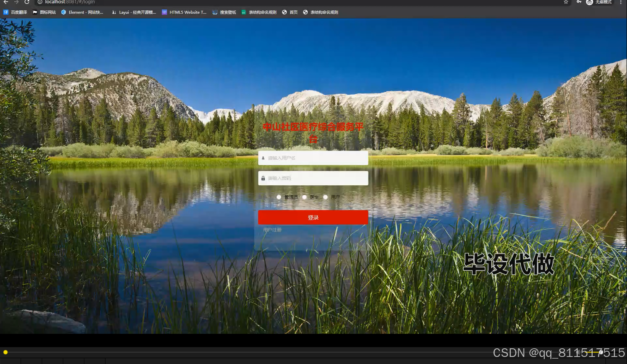Click the yellow video progress marker
This screenshot has width=627, height=364.
[5, 352]
